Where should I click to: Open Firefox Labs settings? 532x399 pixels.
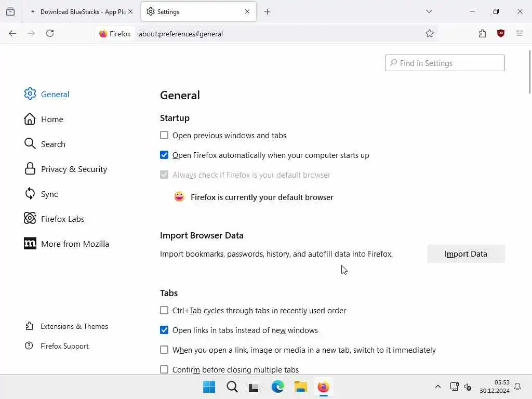coord(54,219)
